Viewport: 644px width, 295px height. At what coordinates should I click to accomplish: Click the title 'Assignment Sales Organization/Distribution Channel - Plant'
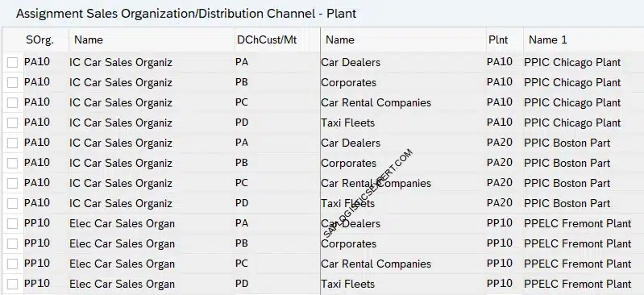[x=186, y=14]
